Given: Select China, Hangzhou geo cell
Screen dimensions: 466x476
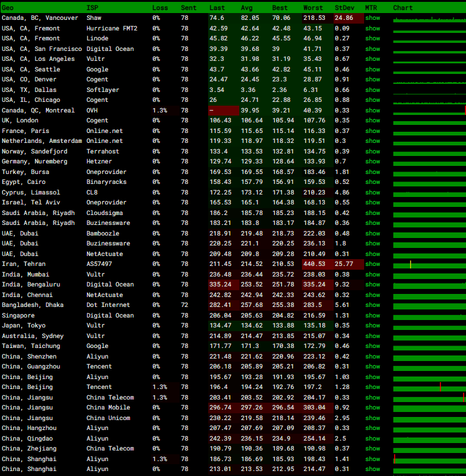Looking at the screenshot, I should point(29,428).
